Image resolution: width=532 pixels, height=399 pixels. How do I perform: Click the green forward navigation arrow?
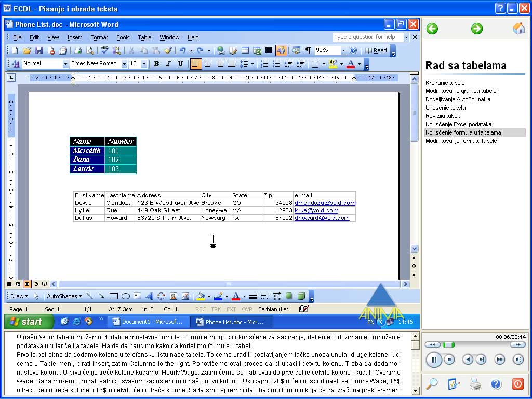(x=477, y=29)
